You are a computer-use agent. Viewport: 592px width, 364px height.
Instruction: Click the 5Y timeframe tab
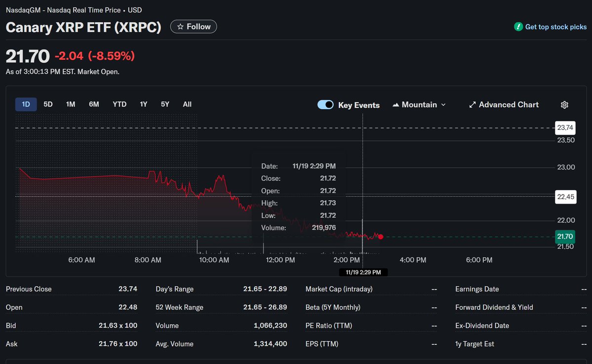tap(165, 104)
